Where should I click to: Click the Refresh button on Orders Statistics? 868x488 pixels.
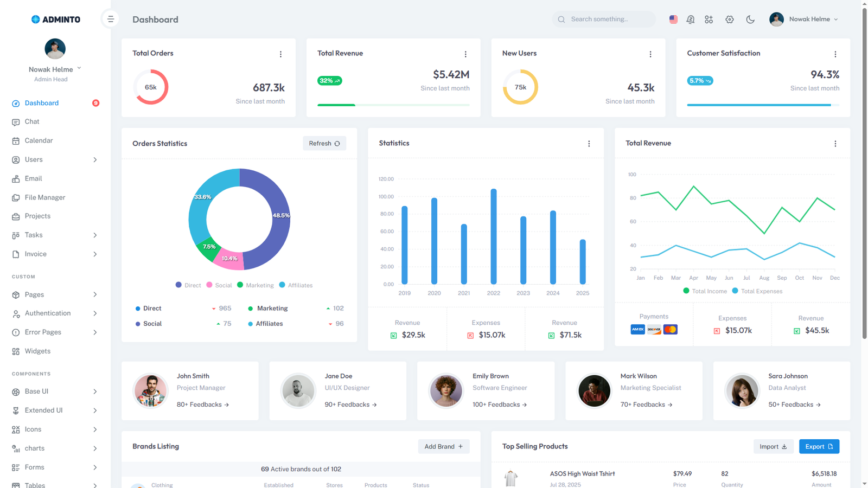pos(324,144)
